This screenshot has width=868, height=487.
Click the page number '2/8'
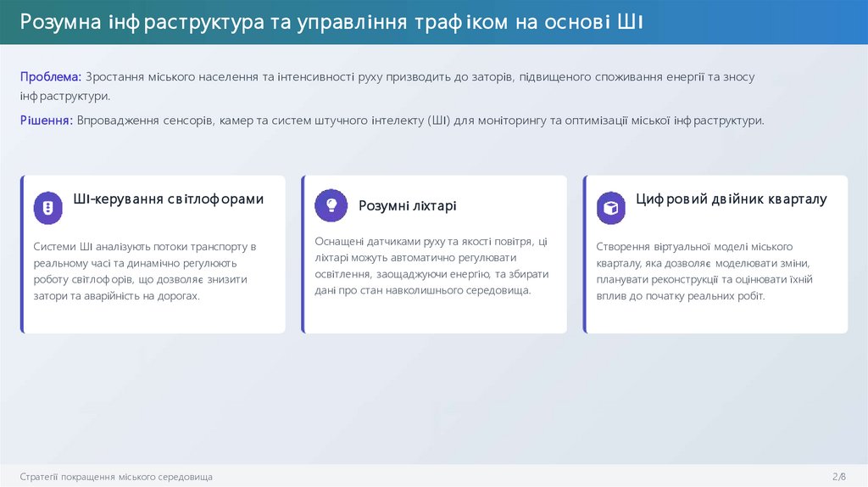pyautogui.click(x=839, y=477)
